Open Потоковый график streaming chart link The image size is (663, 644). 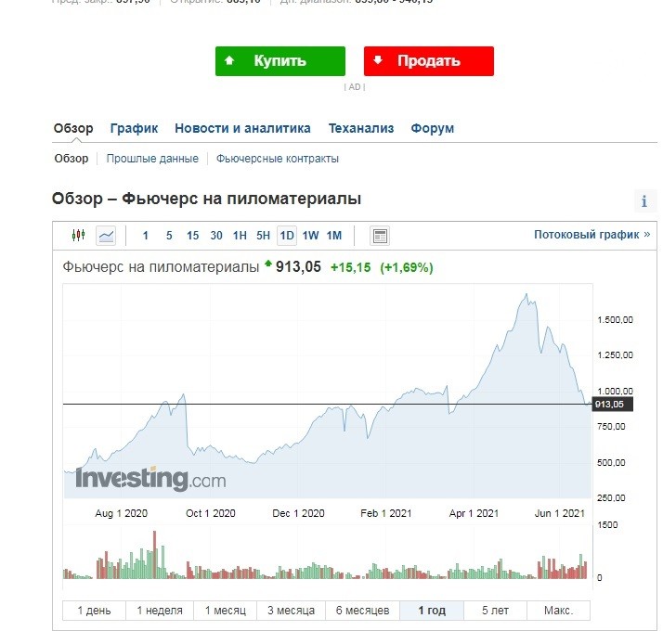point(592,235)
